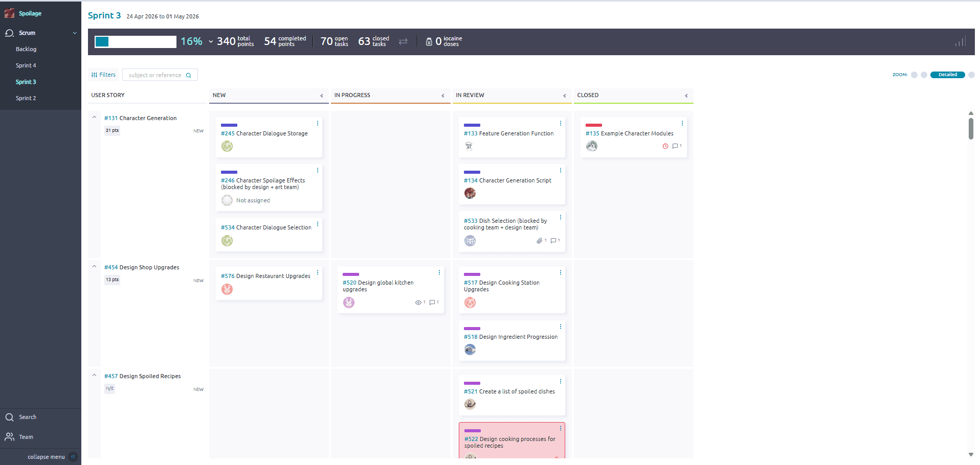Click the Spoilage project logo
Image resolution: width=980 pixels, height=465 pixels.
(x=9, y=13)
